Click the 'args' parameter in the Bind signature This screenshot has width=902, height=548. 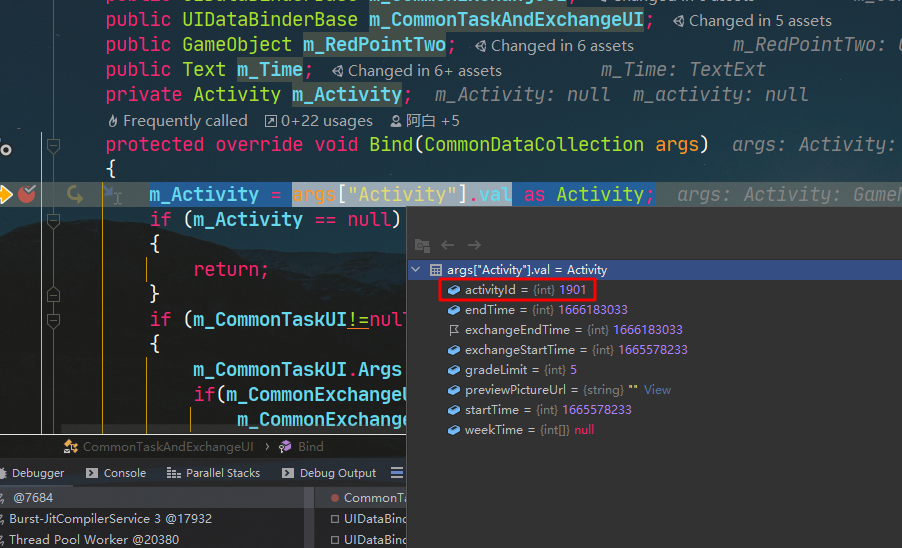coord(676,144)
